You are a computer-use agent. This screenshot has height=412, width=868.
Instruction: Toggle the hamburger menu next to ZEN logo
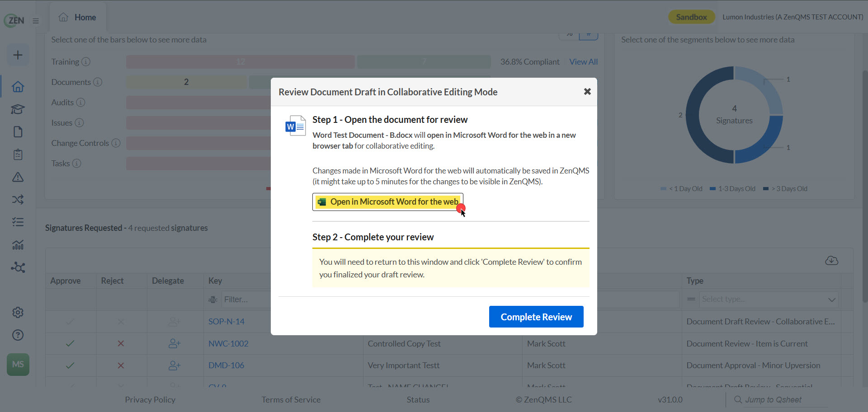(x=36, y=21)
